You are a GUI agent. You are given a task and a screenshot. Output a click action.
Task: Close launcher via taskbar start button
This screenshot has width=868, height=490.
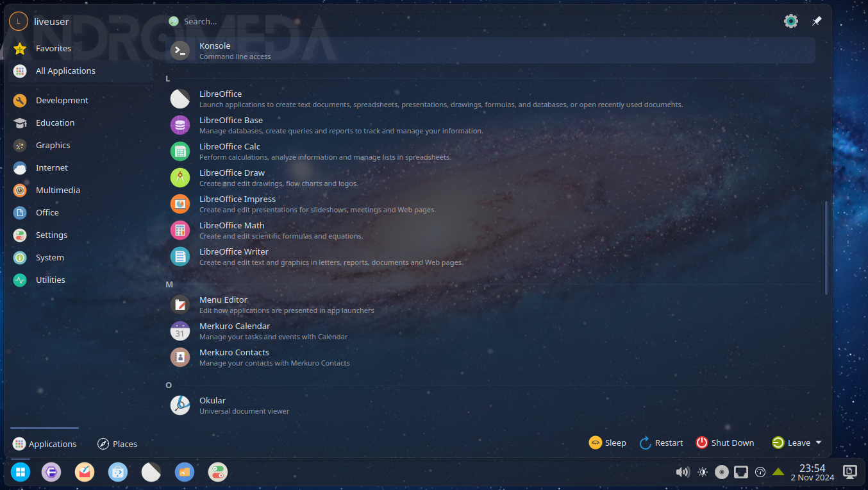click(21, 473)
